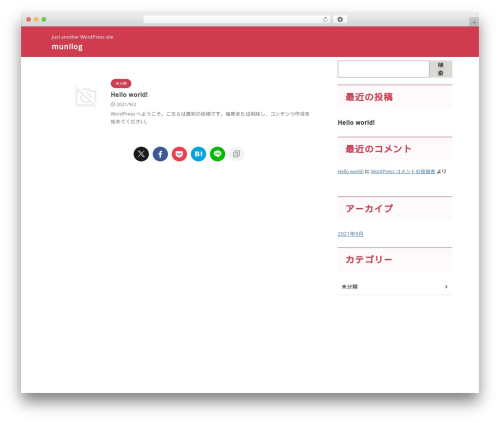Click the red category badge above post title
500x423 pixels.
click(x=121, y=83)
